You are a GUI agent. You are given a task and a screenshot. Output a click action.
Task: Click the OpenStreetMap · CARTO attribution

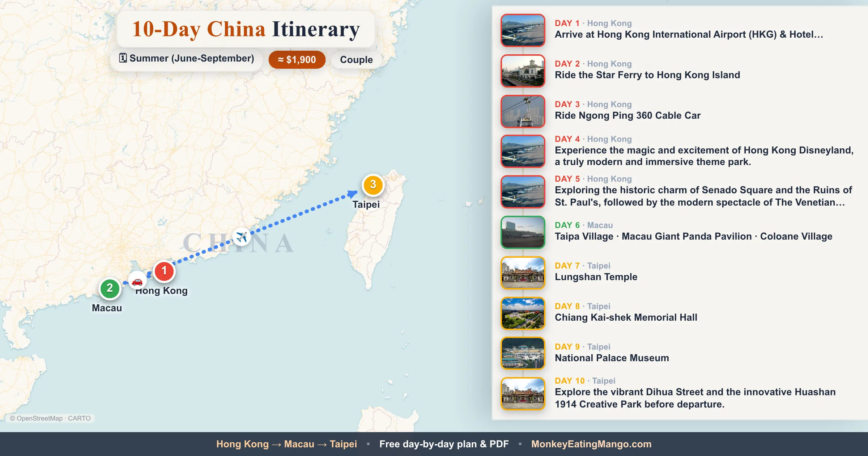(50, 418)
